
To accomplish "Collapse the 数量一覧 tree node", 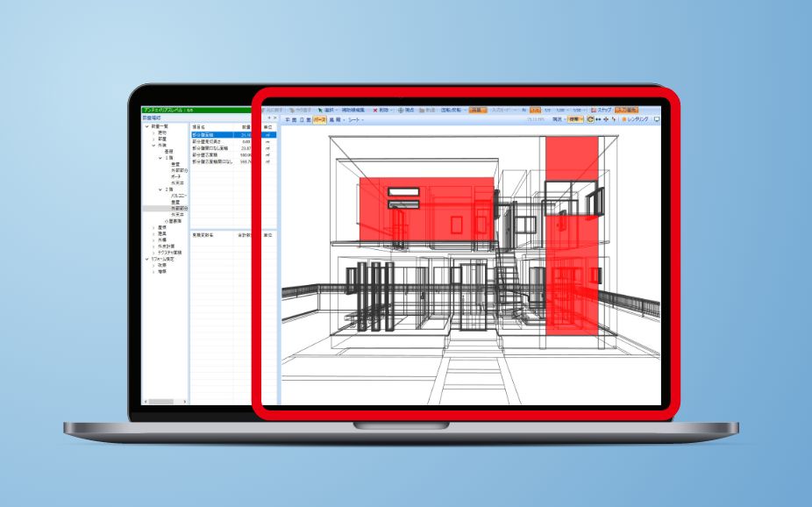I will [147, 126].
